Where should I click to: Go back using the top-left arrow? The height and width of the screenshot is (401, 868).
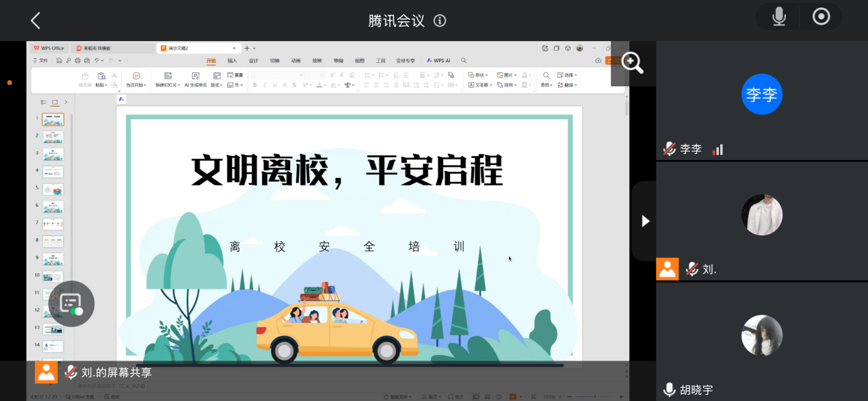36,21
